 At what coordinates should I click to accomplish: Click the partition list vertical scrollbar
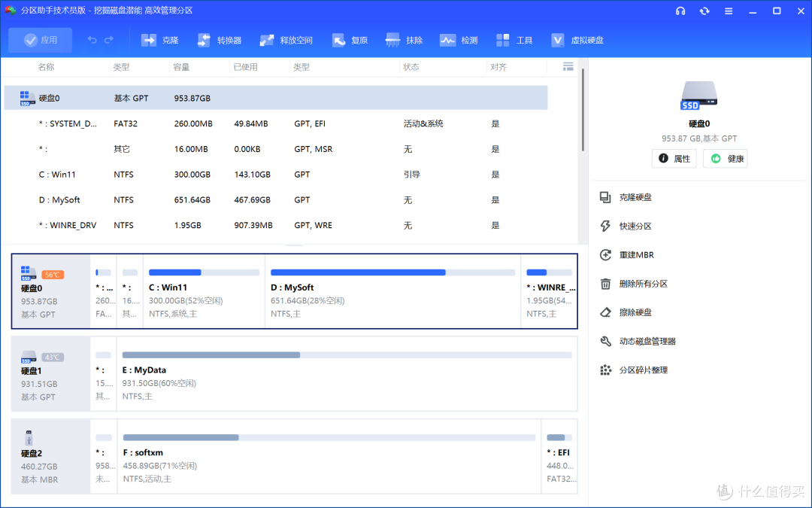pos(583,110)
